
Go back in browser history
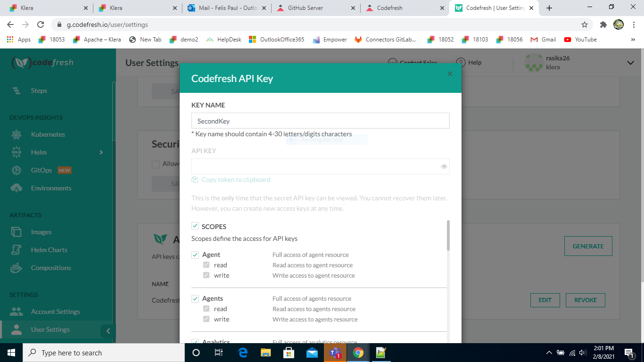[x=10, y=25]
